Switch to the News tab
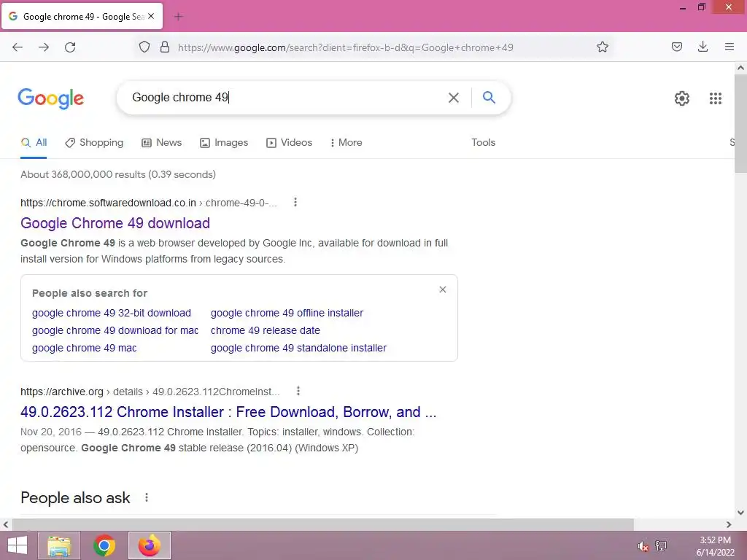The image size is (747, 560). [x=162, y=142]
